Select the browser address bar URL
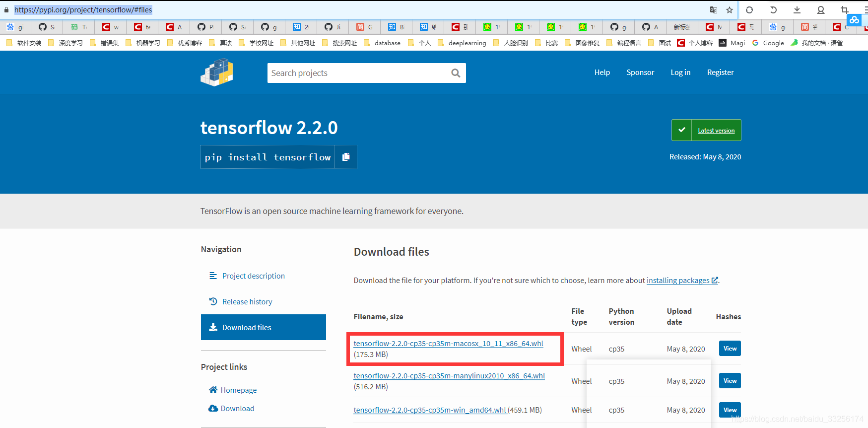 click(83, 10)
